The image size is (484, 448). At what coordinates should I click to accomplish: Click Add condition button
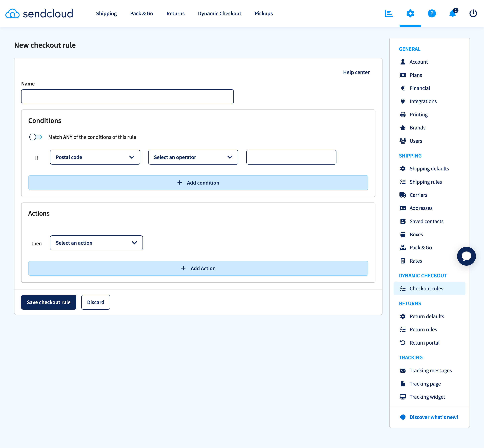(198, 183)
